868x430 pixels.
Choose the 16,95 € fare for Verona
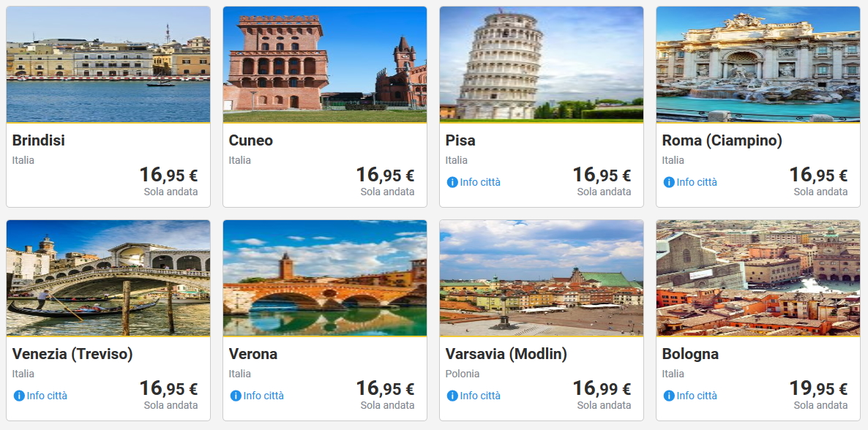click(385, 388)
